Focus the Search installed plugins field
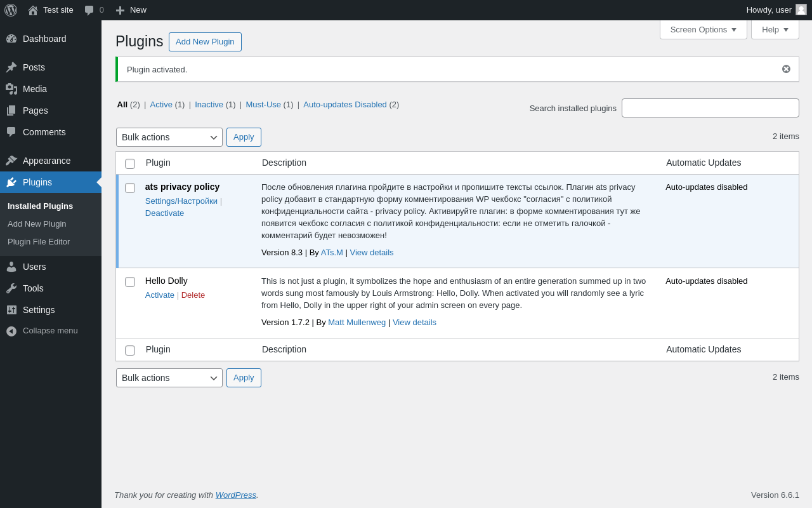This screenshot has width=812, height=508. [710, 108]
